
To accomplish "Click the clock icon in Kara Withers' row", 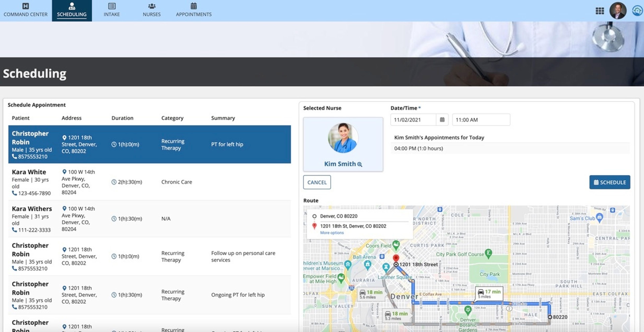I will pos(114,219).
